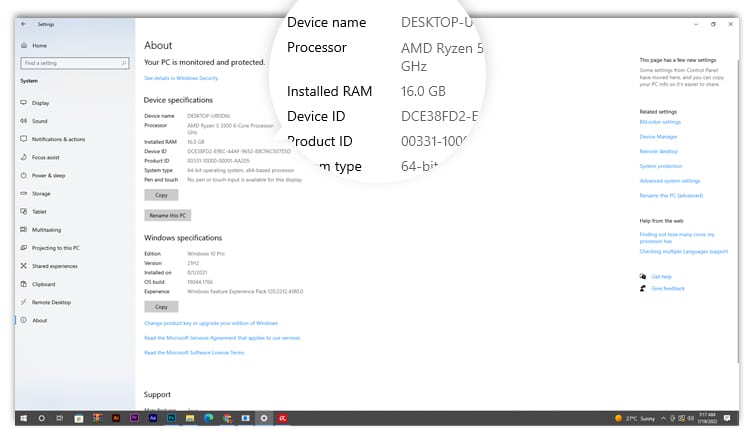The image size is (750, 440).
Task: Select Clipboard in the sidebar
Action: (x=43, y=284)
